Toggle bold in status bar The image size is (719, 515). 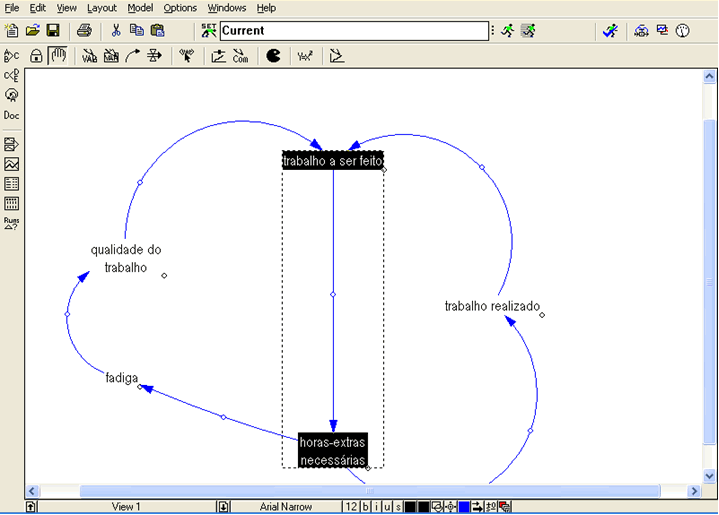366,507
